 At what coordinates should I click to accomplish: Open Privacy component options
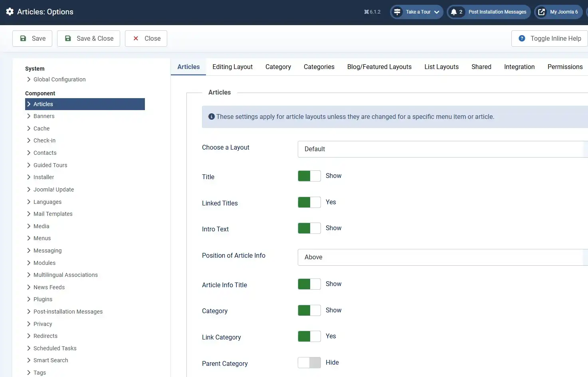pyautogui.click(x=43, y=324)
